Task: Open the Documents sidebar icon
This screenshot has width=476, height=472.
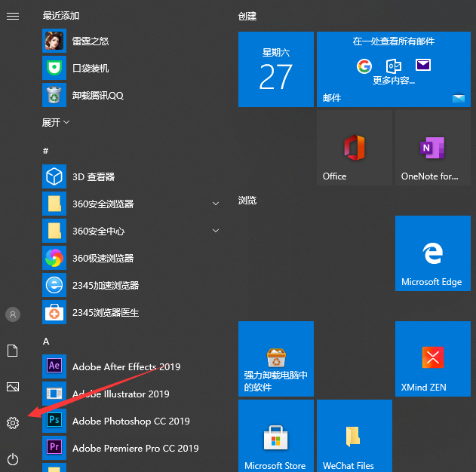Action: pyautogui.click(x=13, y=351)
